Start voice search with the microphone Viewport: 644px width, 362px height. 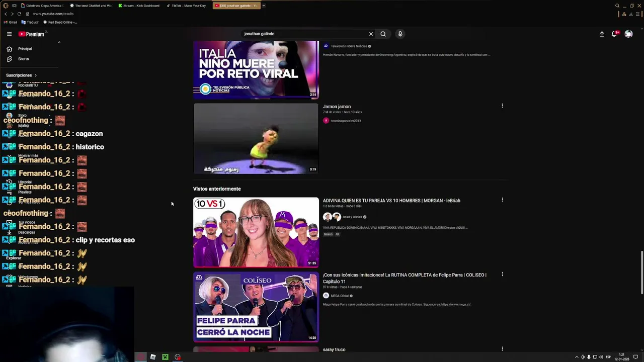click(x=400, y=34)
